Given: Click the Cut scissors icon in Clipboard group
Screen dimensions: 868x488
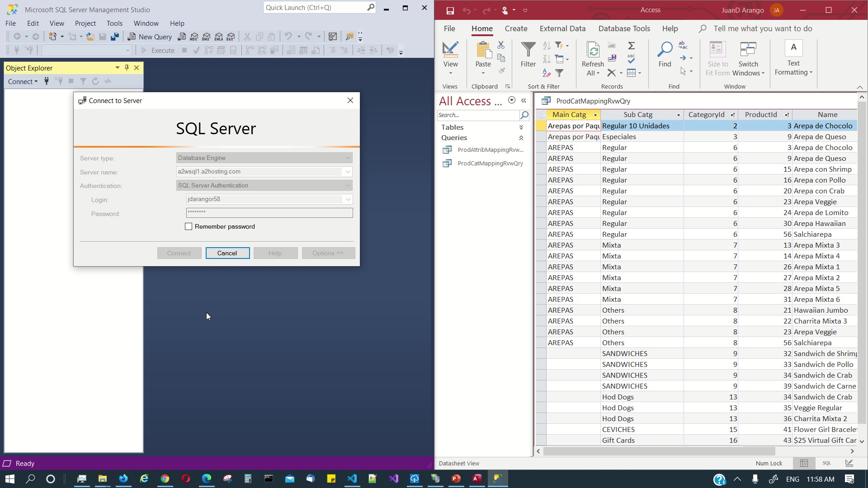Looking at the screenshot, I should [501, 45].
